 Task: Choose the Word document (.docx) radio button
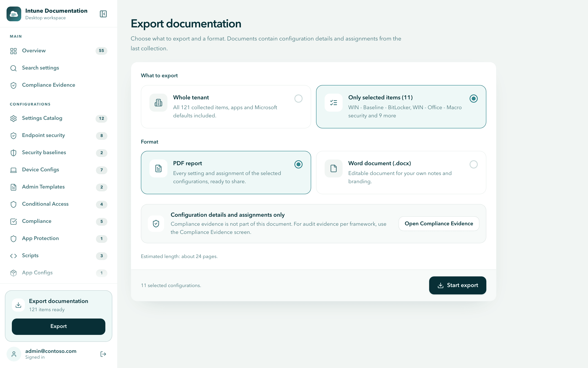tap(473, 165)
